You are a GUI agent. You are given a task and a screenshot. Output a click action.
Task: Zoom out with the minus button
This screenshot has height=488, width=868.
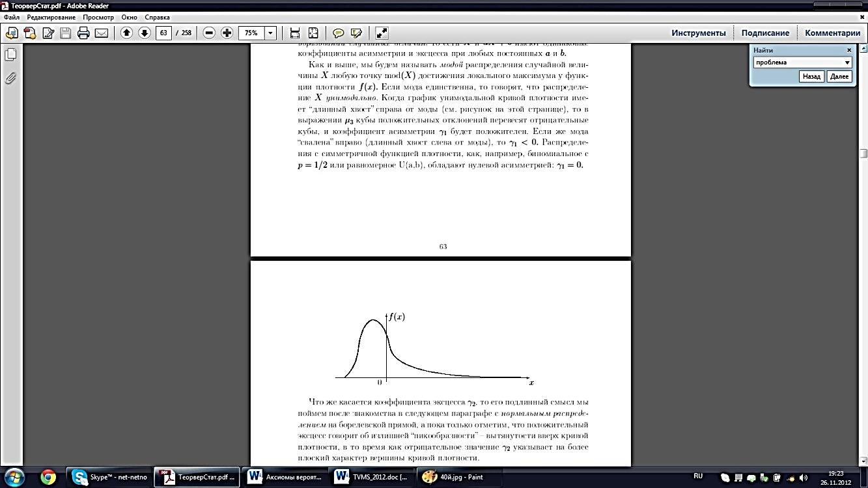click(x=209, y=33)
